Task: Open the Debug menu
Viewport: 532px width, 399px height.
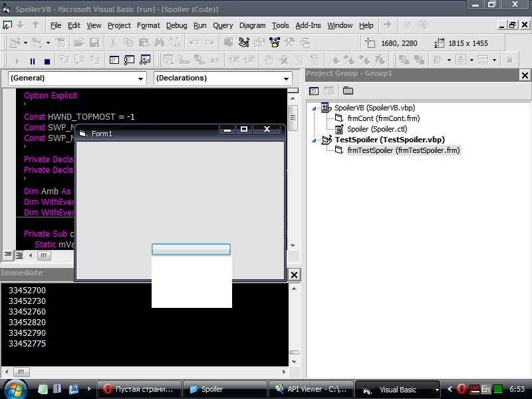Action: (176, 25)
